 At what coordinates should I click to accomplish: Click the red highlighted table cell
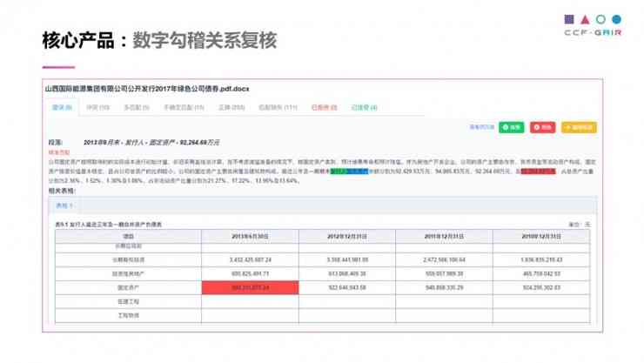tap(250, 287)
